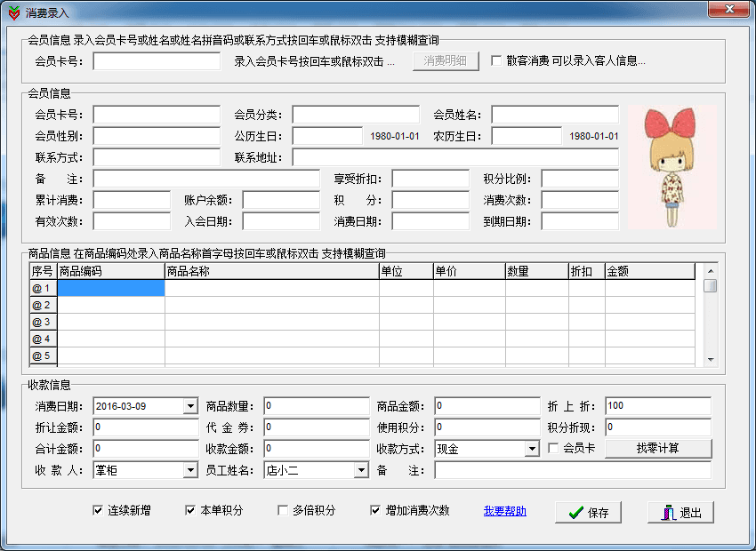Click row header @ 5 in product table
This screenshot has height=551, width=756.
[44, 355]
